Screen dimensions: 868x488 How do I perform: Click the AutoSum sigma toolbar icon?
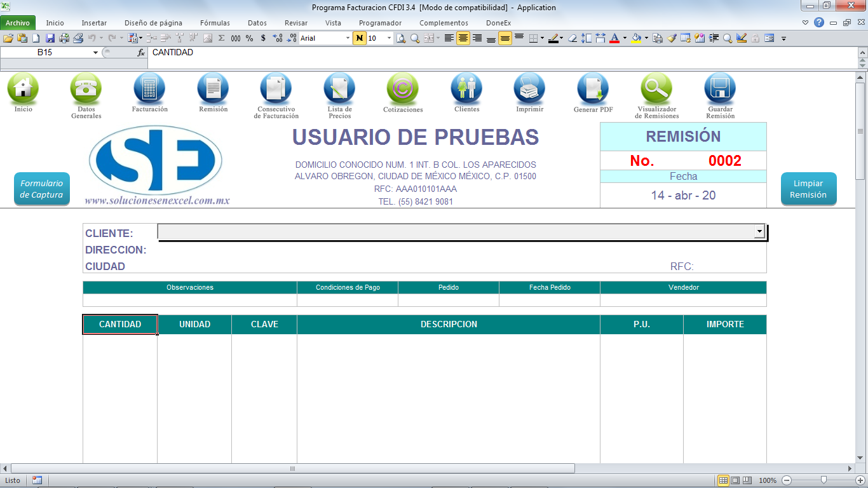(x=221, y=38)
